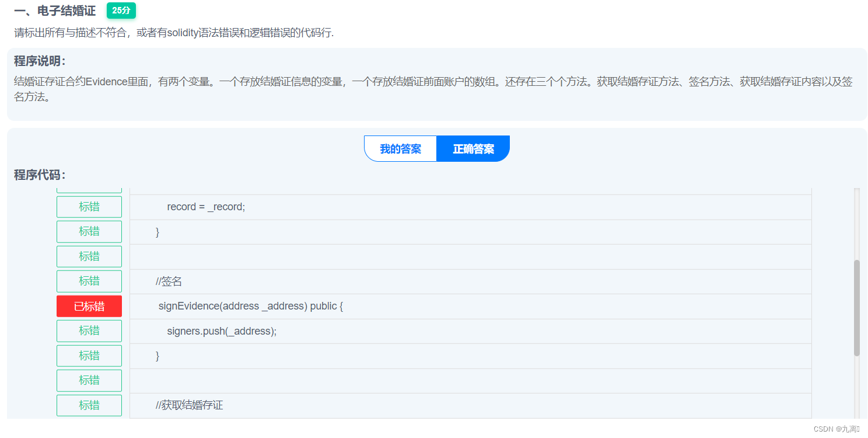Click the Evidence contract description paragraph

[x=433, y=89]
